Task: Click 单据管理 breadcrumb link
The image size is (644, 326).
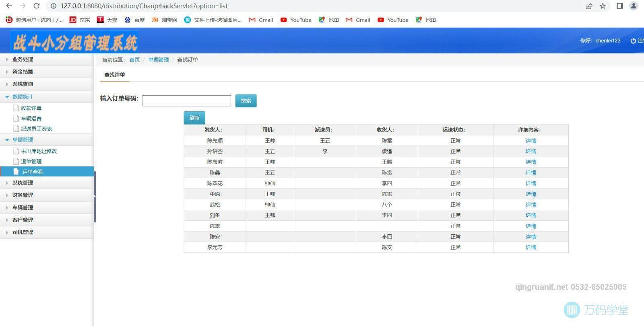Action: click(159, 59)
